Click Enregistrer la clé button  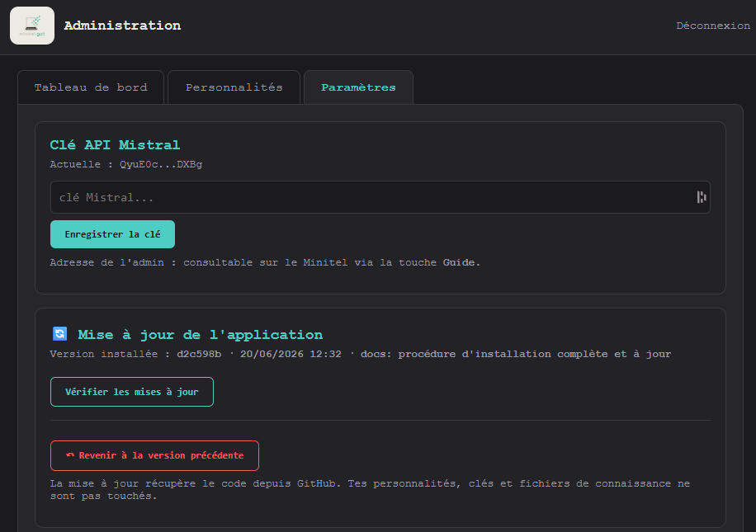point(112,234)
